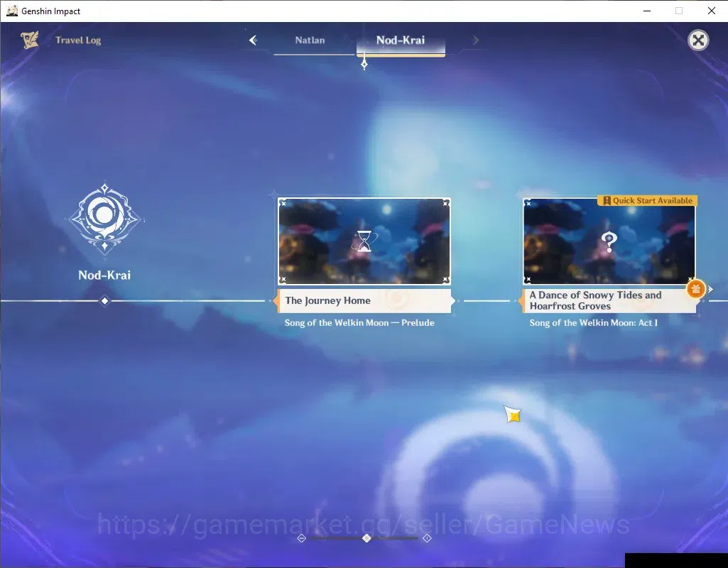Viewport: 728px width, 568px height.
Task: Click the Travel Log title text
Action: point(78,40)
